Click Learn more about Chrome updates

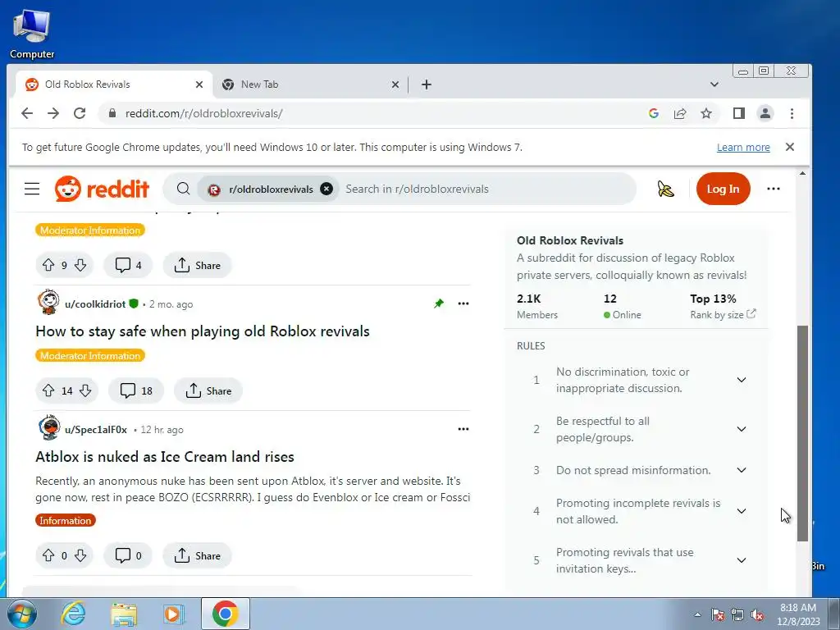pos(743,148)
